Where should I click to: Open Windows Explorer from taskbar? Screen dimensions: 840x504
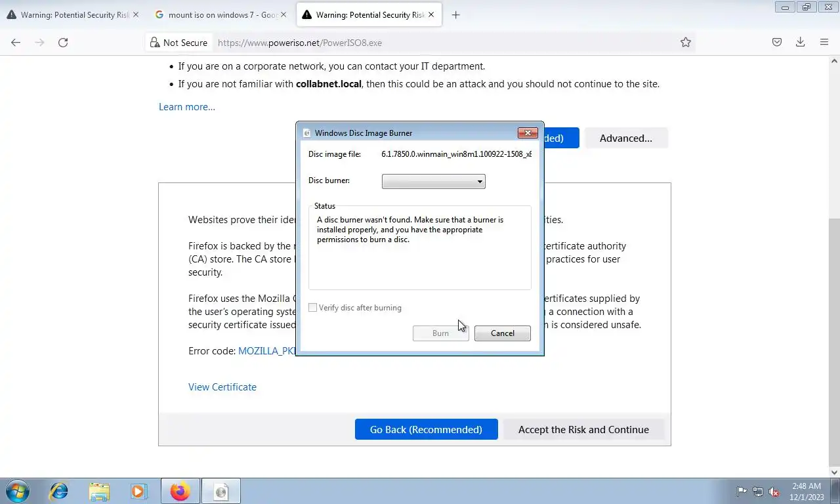pyautogui.click(x=99, y=491)
